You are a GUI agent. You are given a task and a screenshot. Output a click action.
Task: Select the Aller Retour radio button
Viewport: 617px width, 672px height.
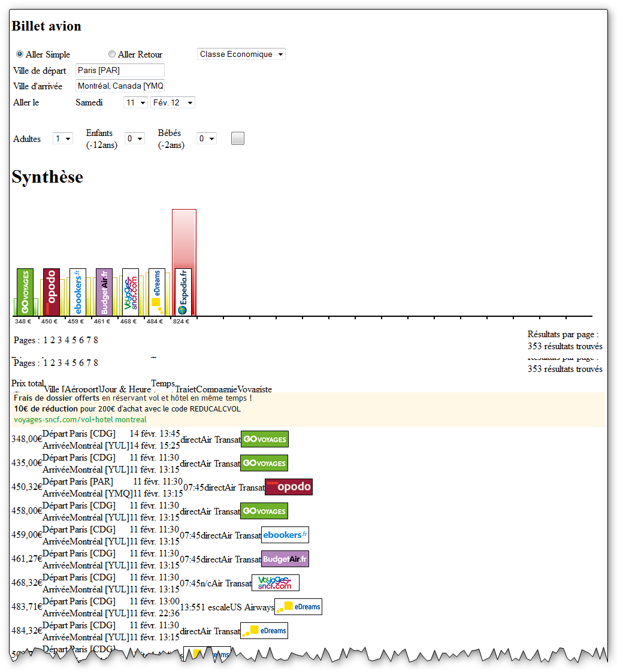[112, 54]
